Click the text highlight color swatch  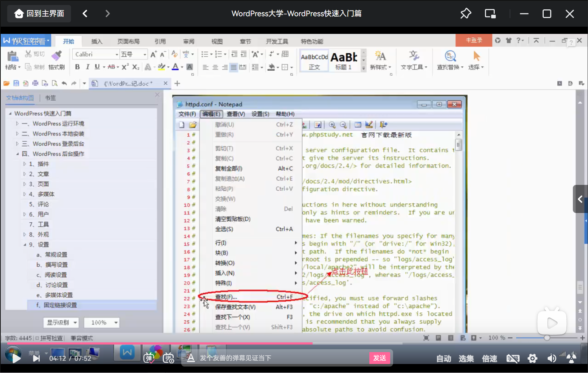click(161, 67)
